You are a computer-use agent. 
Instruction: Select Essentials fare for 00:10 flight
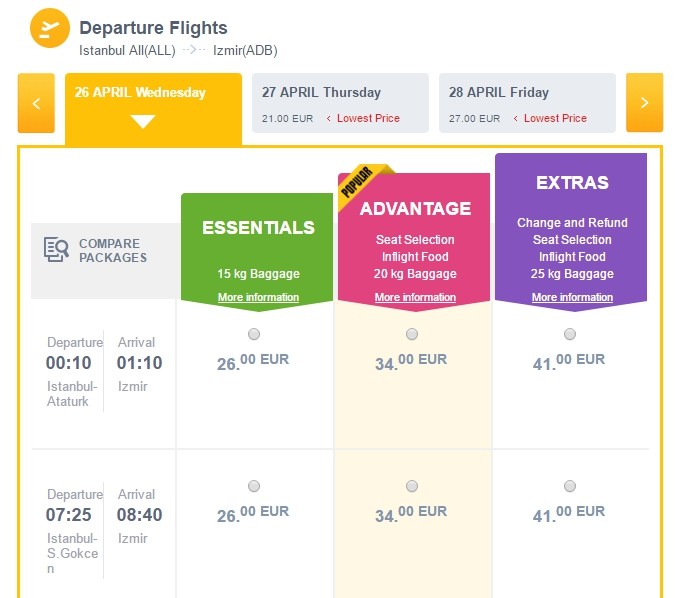point(254,334)
